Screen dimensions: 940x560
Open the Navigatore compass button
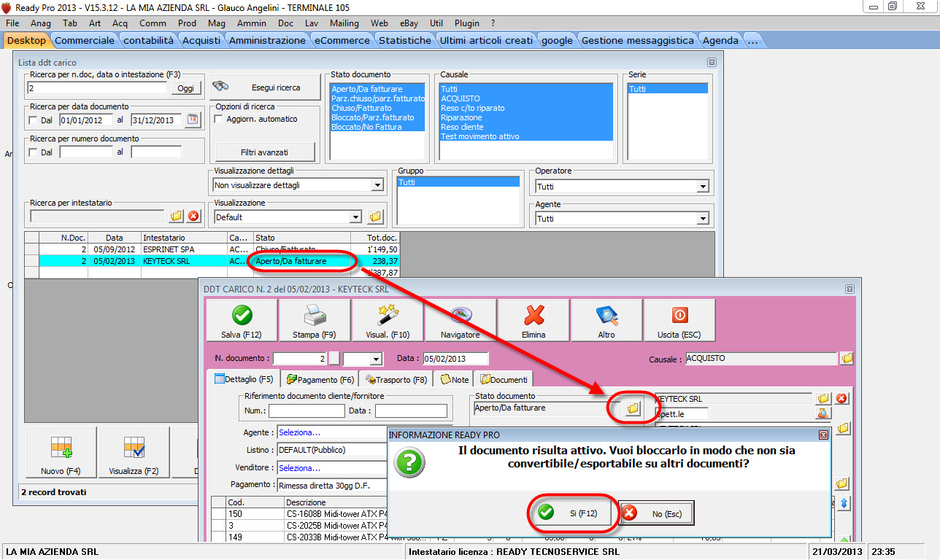[461, 321]
